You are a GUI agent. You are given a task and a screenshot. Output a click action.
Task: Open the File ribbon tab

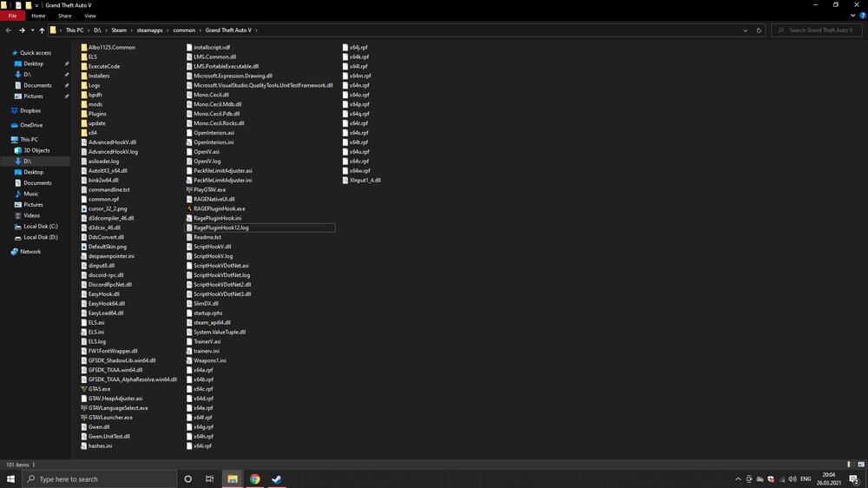point(12,16)
